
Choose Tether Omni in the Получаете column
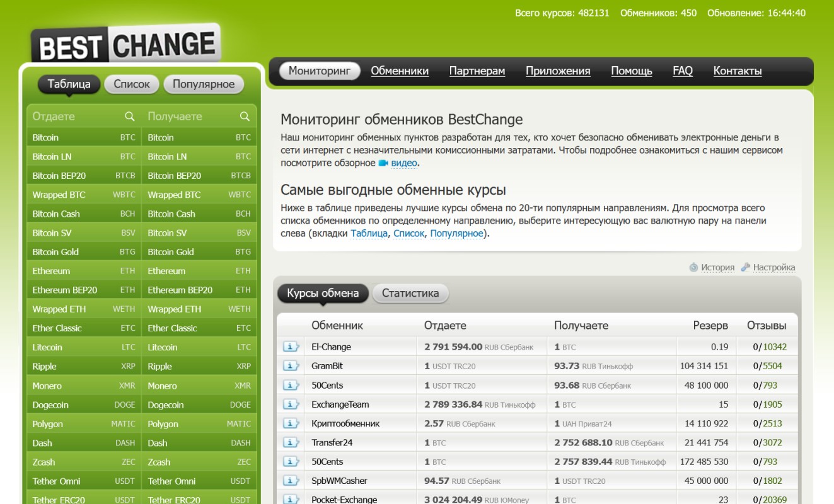tap(199, 481)
